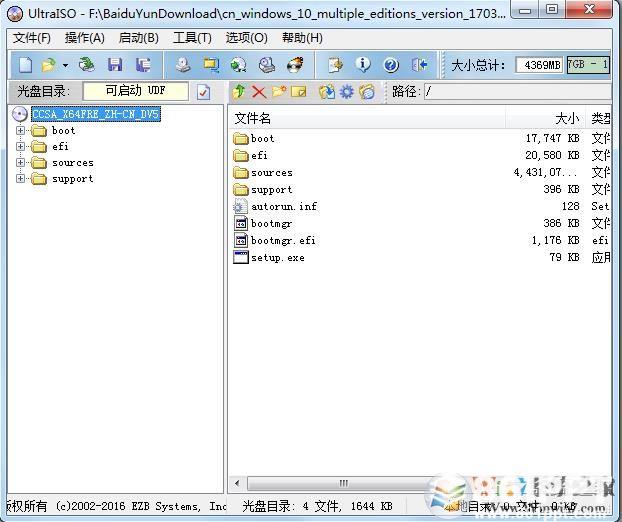The width and height of the screenshot is (622, 522).
Task: Click the Rename folder icon
Action: (x=298, y=92)
